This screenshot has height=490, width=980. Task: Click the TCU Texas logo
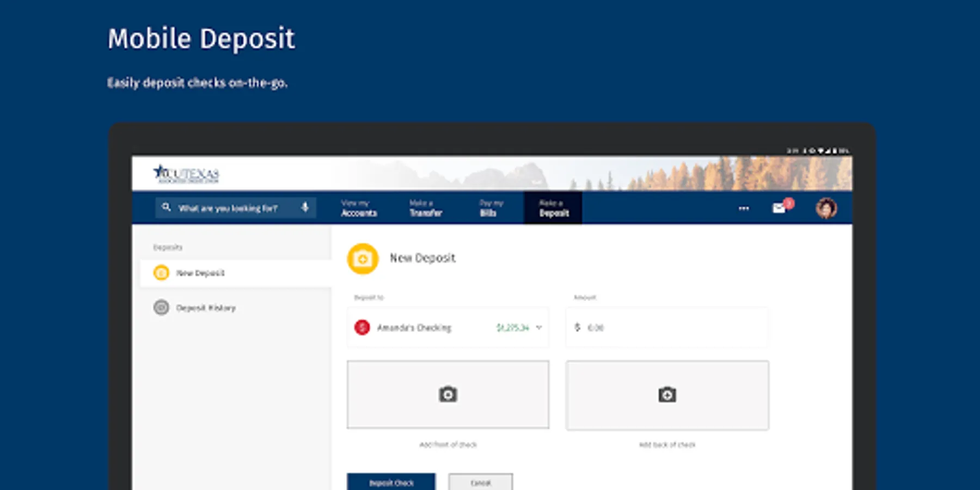[186, 174]
